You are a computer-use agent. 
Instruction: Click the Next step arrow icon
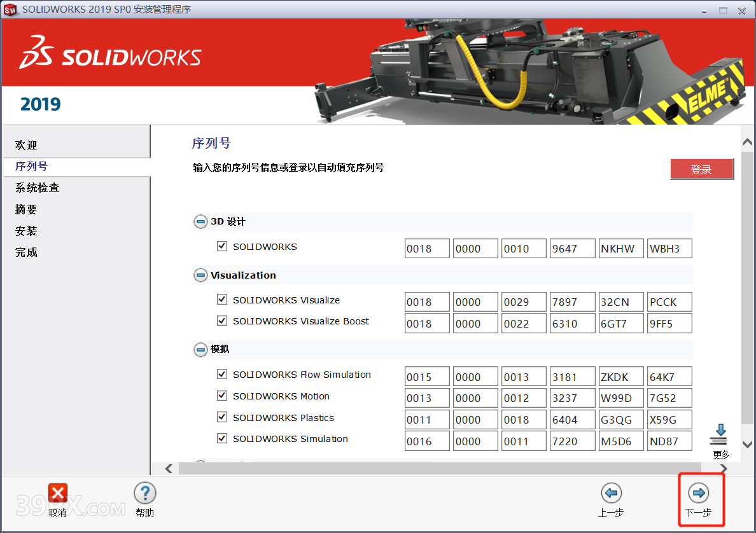pos(699,493)
